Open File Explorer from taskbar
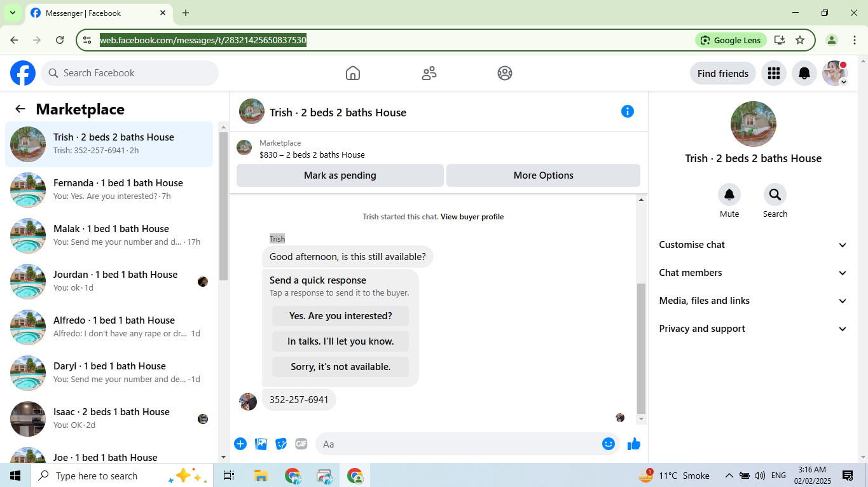This screenshot has width=868, height=487. pyautogui.click(x=261, y=476)
